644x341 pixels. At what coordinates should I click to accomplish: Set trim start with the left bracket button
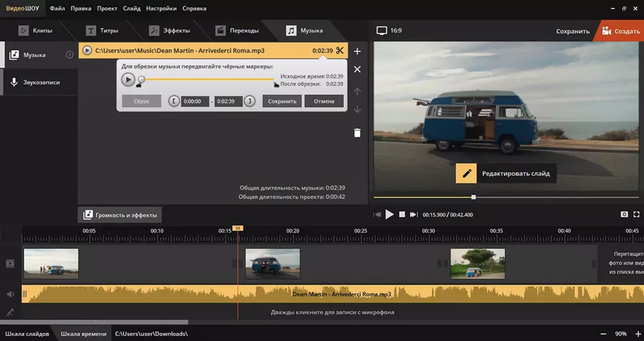[173, 101]
